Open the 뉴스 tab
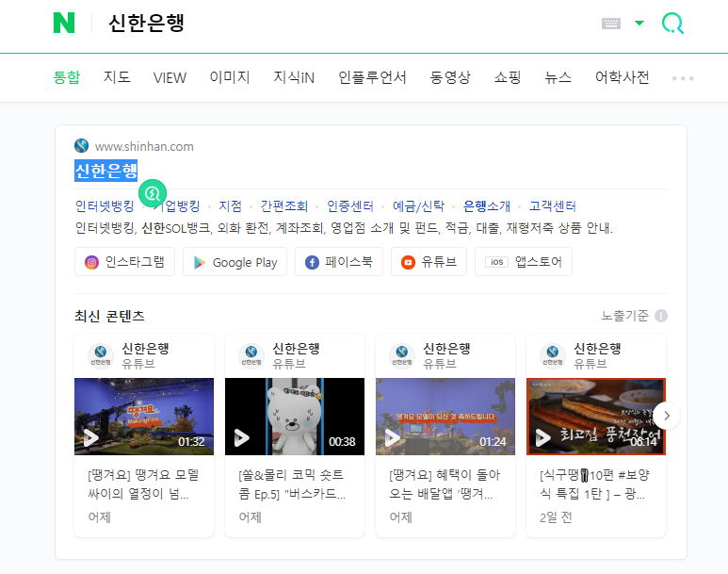The image size is (728, 574). pyautogui.click(x=558, y=77)
